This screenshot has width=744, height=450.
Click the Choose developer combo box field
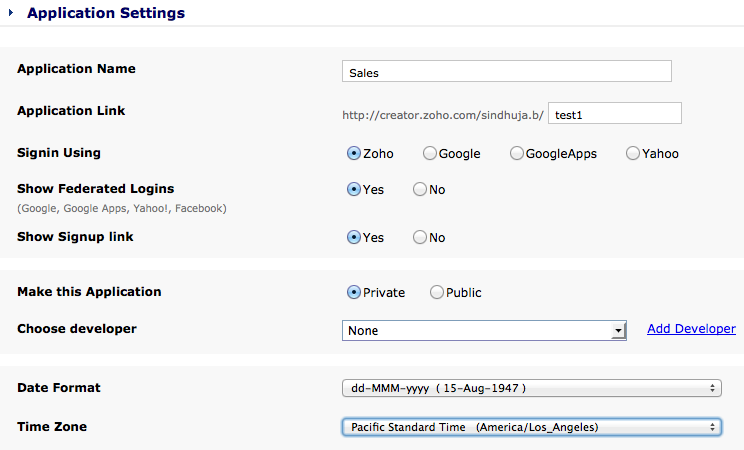coord(476,331)
